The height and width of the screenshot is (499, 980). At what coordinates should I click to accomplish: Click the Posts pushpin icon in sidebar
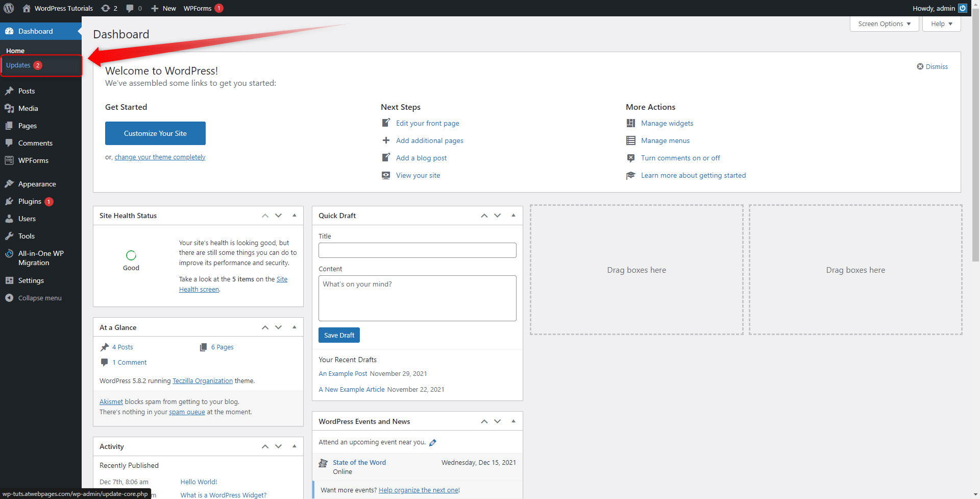pos(9,91)
